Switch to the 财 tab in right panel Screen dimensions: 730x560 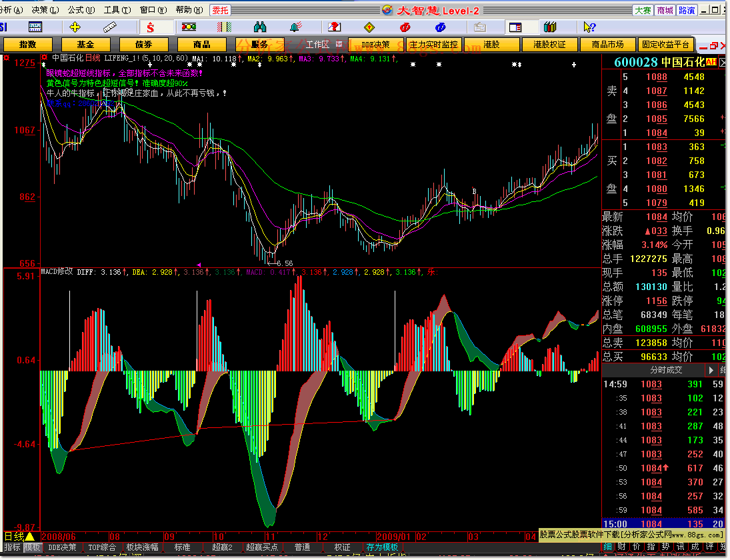(623, 547)
